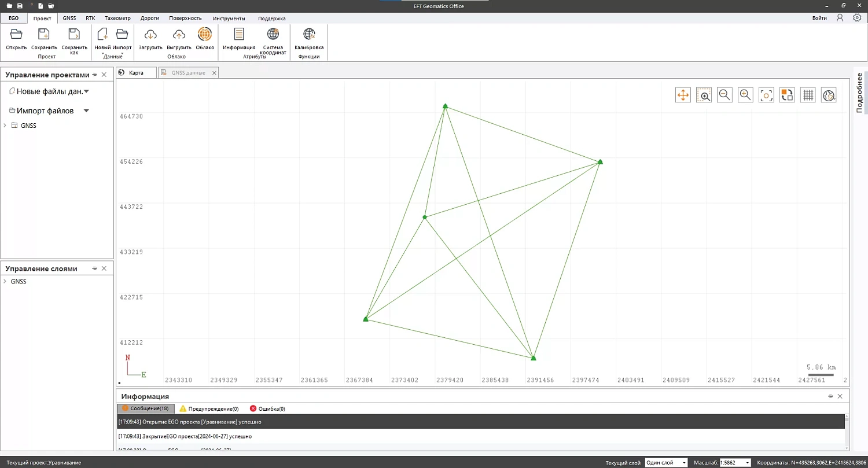Show Предупреждение(0) warnings filter
Viewport: 868px width, 468px height.
point(208,409)
